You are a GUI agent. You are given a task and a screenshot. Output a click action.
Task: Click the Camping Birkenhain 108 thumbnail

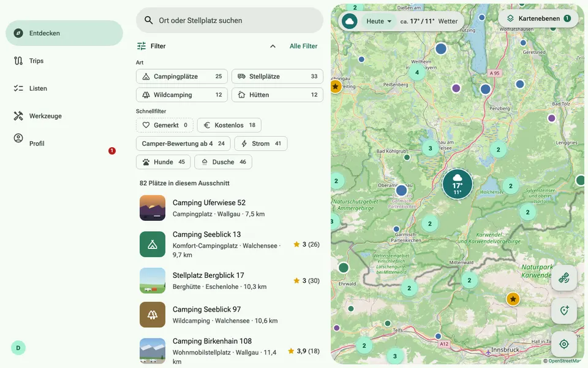click(153, 351)
